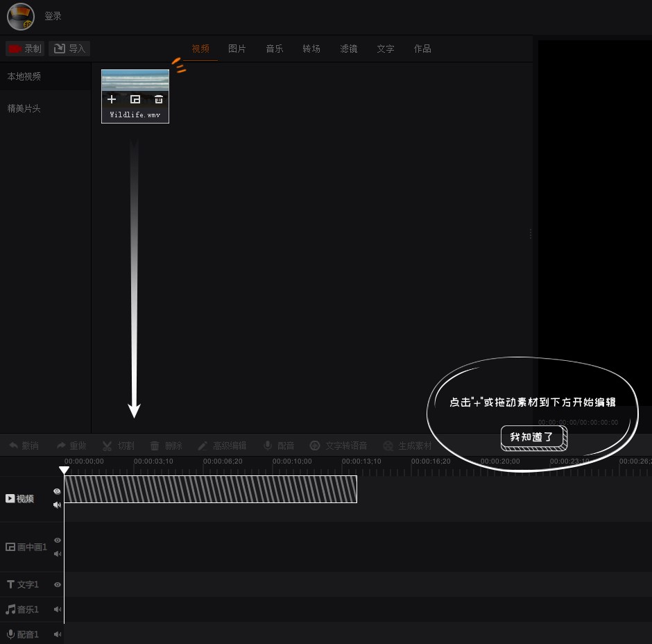Click the 我知道了 button
The height and width of the screenshot is (644, 652).
pos(533,437)
